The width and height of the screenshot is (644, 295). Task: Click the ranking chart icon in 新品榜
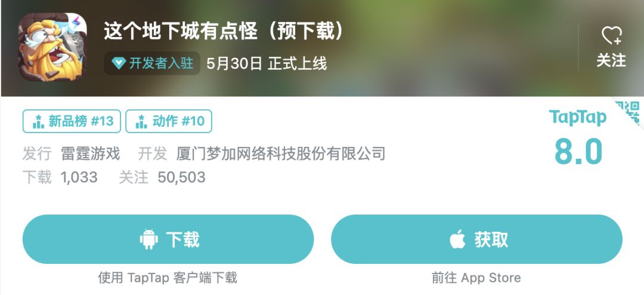coord(38,121)
